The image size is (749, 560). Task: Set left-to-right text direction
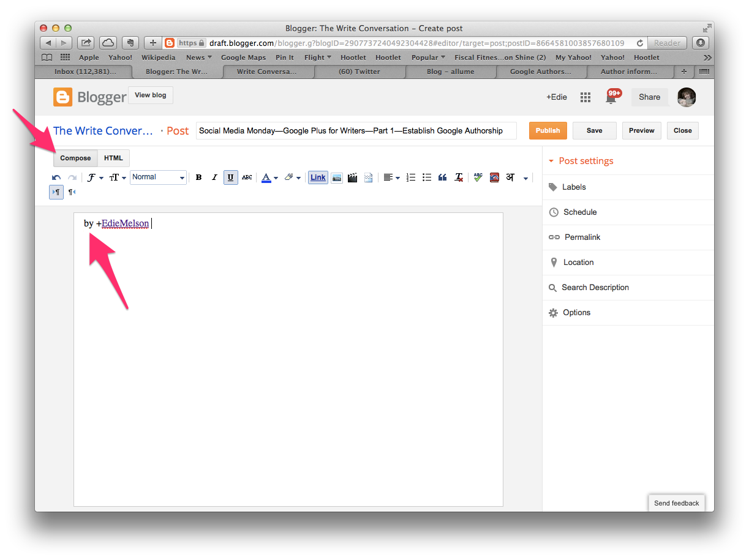coord(56,192)
